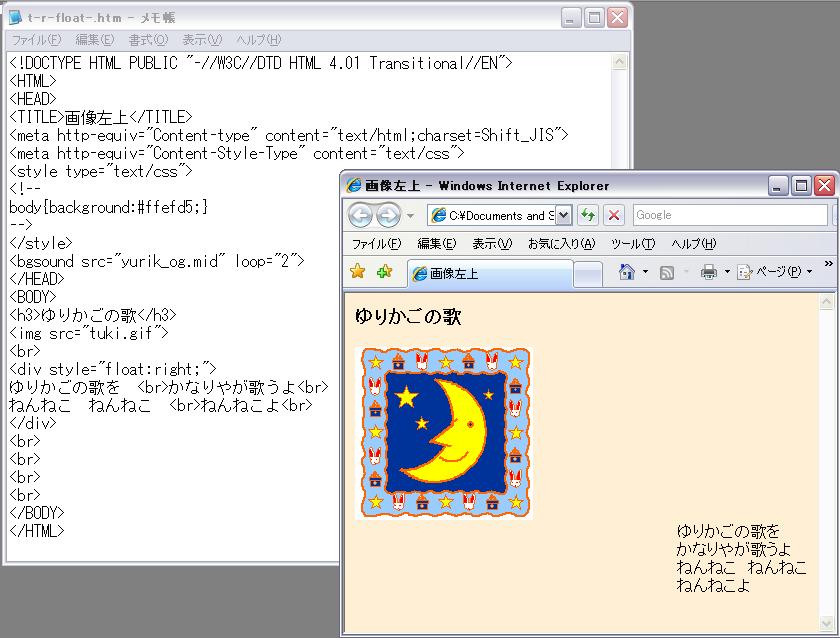This screenshot has width=840, height=638.
Task: Show more toolbar items chevron
Action: (x=828, y=263)
